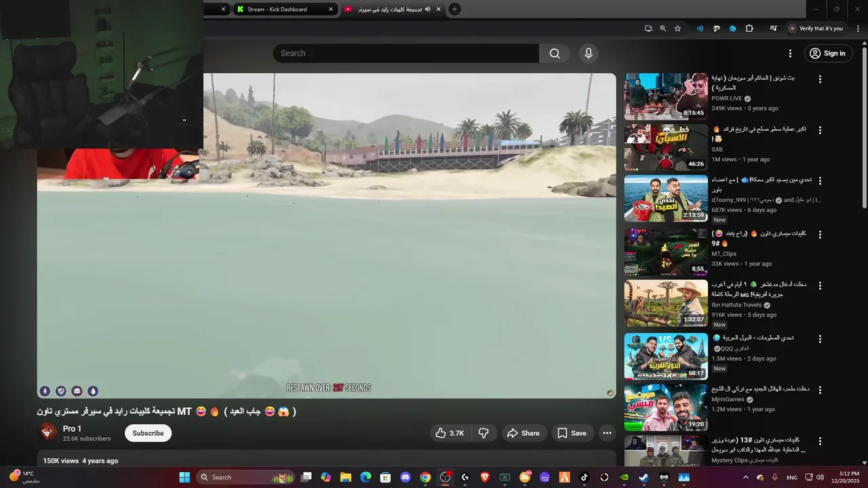Play the MT_Clips 8:55 video thumbnail

(x=666, y=252)
